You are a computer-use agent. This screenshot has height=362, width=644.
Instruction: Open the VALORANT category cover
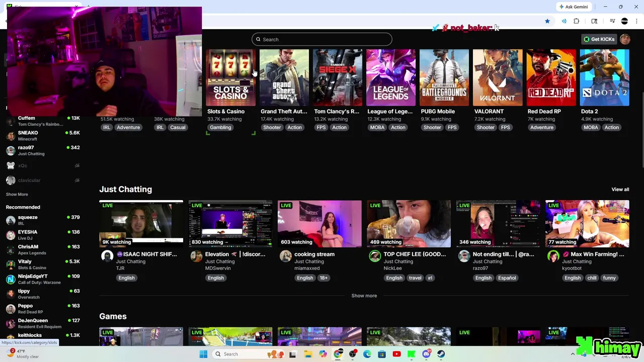tap(498, 78)
